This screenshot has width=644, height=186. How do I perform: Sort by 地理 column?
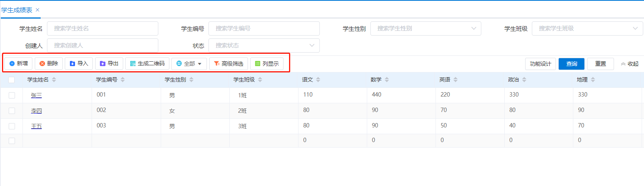[593, 80]
